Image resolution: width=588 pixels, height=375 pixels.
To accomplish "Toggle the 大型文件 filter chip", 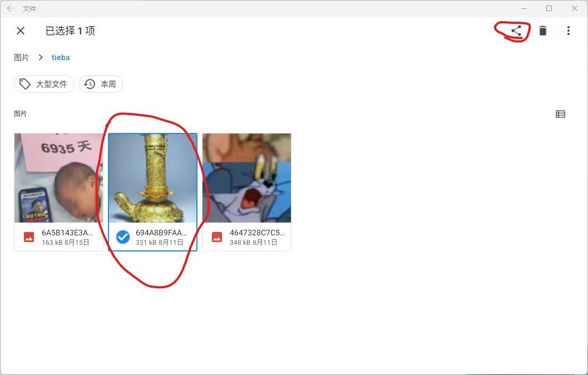I will pyautogui.click(x=44, y=84).
